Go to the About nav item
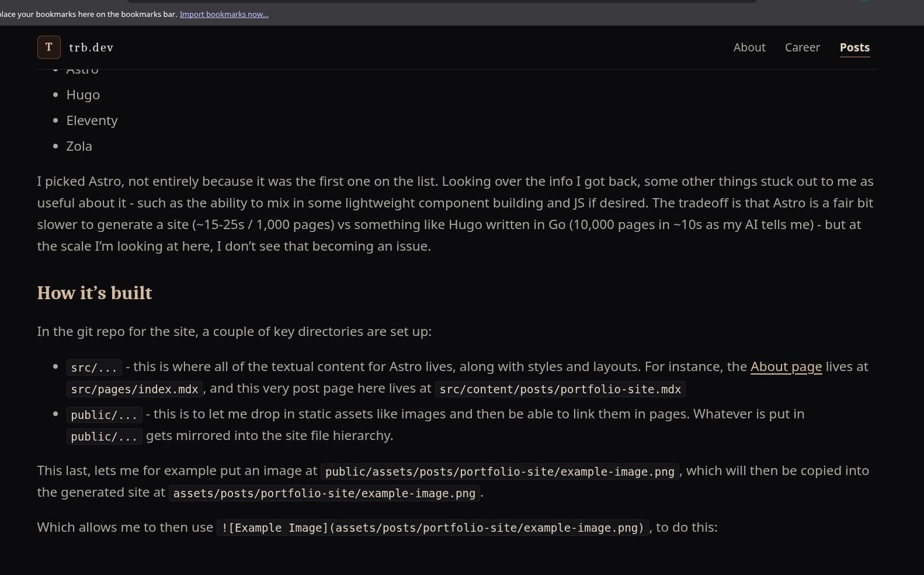Screen dimensions: 924x575 (x=749, y=47)
